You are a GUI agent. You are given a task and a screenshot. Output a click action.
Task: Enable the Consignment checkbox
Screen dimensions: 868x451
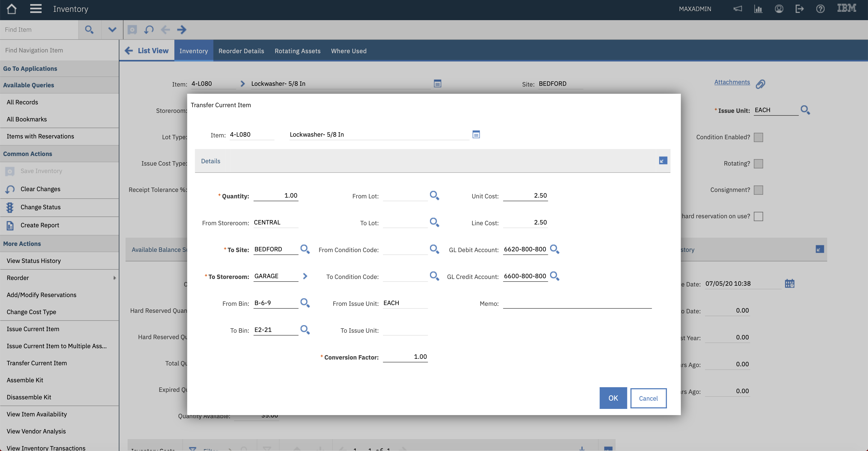point(758,190)
